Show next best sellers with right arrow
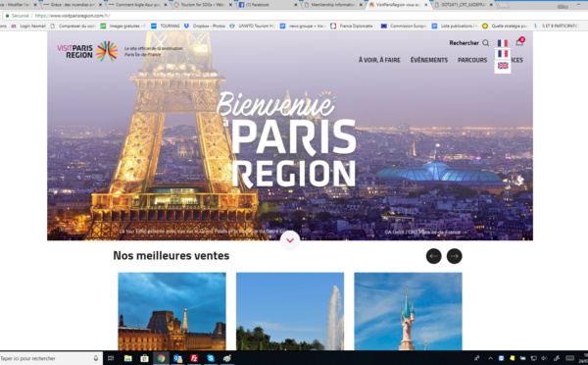This screenshot has height=365, width=588. point(454,256)
